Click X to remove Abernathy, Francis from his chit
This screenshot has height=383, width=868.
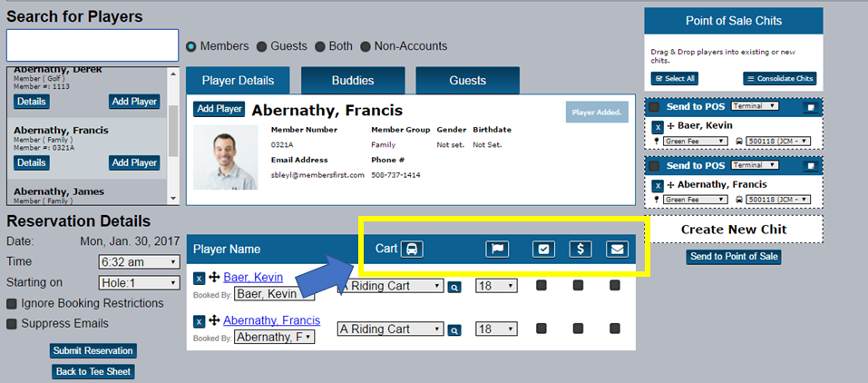coord(657,186)
